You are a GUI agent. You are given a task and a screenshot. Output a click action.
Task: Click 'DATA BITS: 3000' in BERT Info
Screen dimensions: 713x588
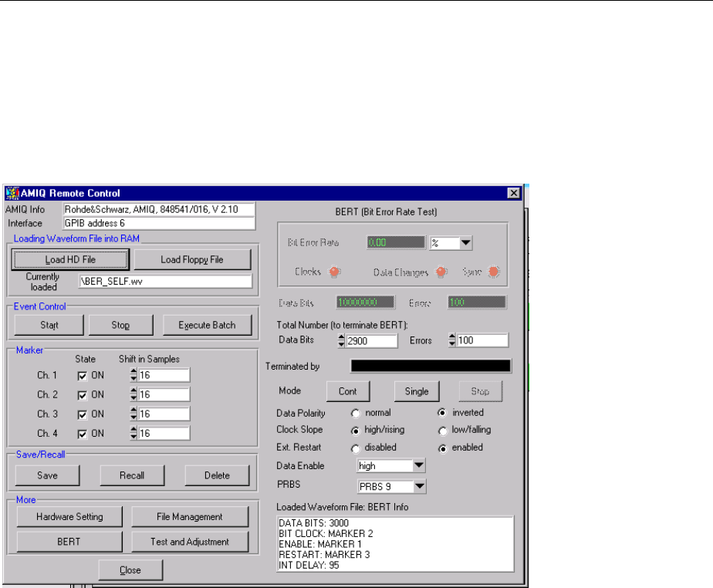point(314,523)
